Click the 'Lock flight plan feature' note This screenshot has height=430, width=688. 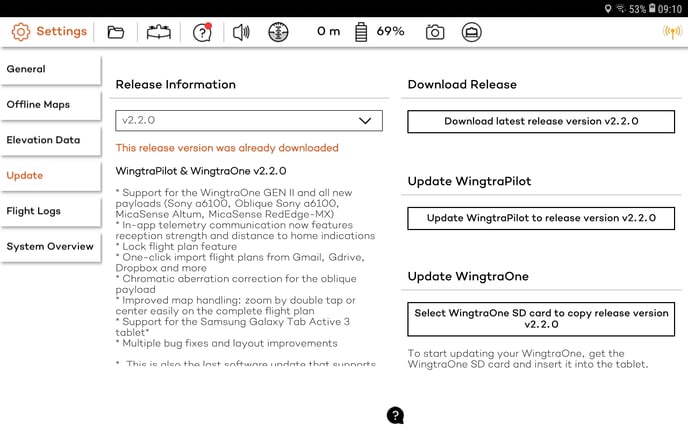click(x=176, y=247)
